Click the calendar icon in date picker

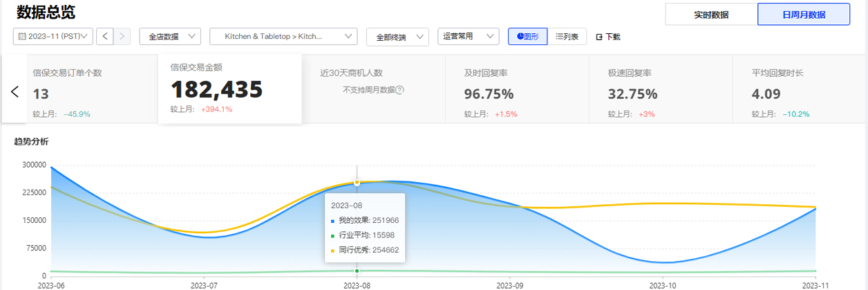tap(22, 36)
